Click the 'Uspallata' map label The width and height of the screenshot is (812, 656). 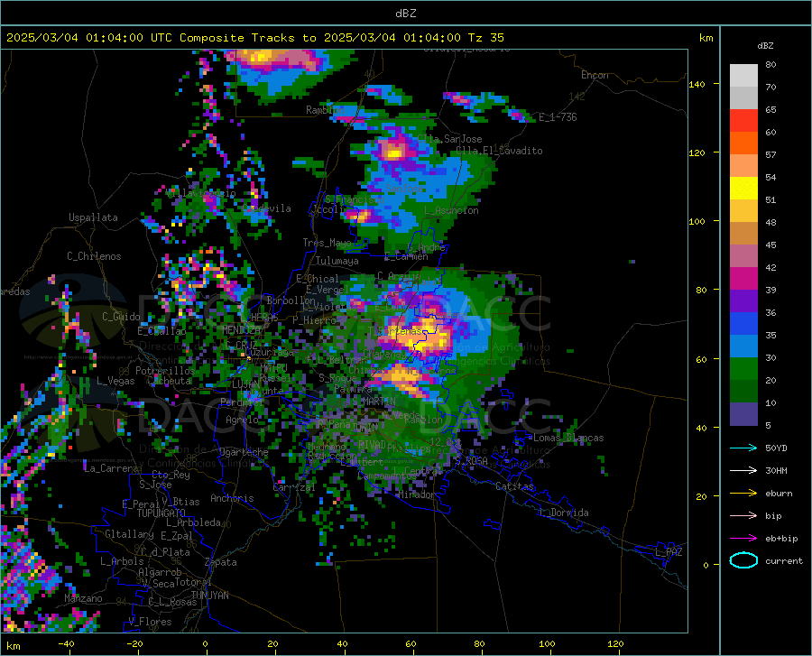point(93,218)
